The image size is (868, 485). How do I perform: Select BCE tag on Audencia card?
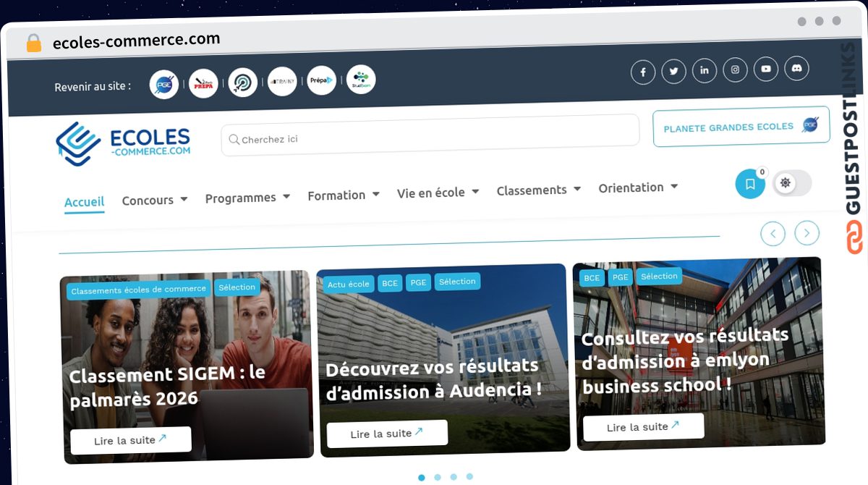390,283
